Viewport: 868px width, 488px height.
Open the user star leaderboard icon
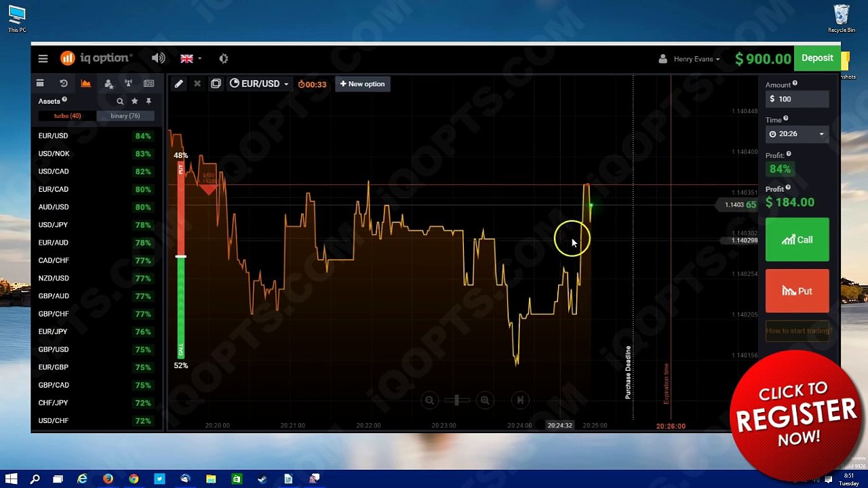(108, 83)
